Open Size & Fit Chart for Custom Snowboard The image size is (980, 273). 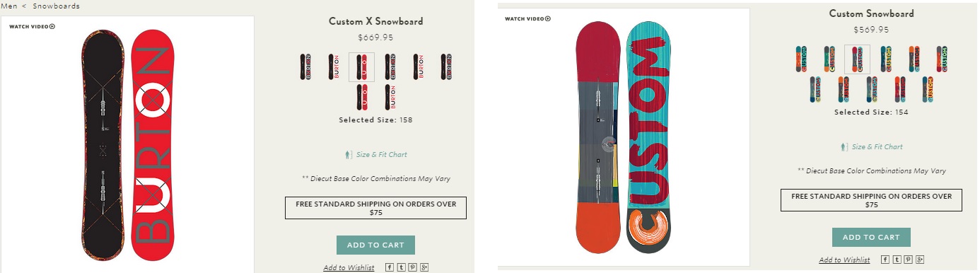pos(871,147)
